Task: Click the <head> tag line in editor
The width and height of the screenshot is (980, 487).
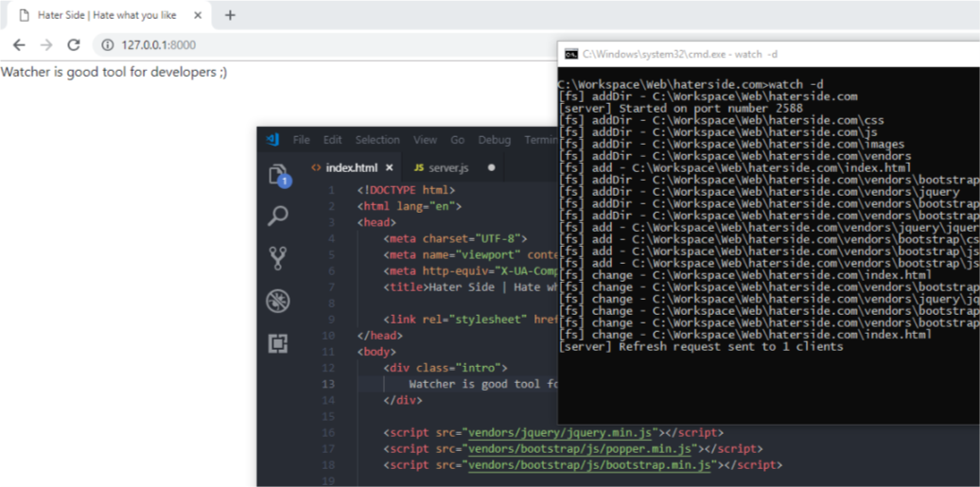Action: click(376, 222)
